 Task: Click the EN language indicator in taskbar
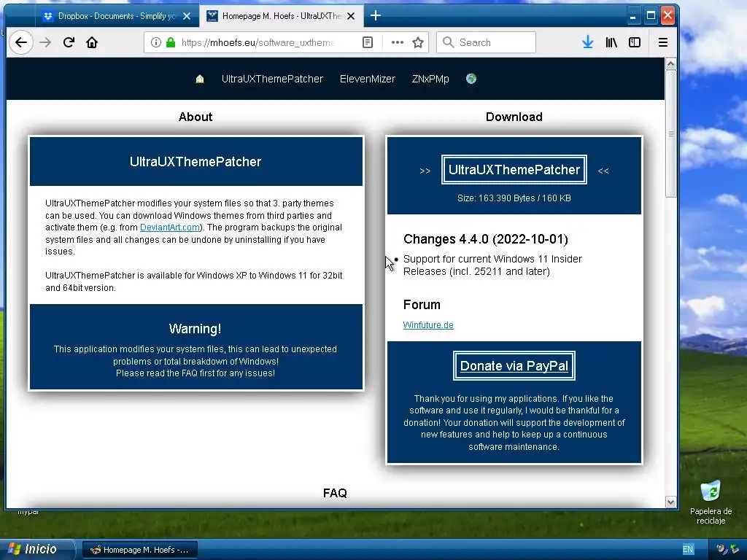(x=688, y=550)
